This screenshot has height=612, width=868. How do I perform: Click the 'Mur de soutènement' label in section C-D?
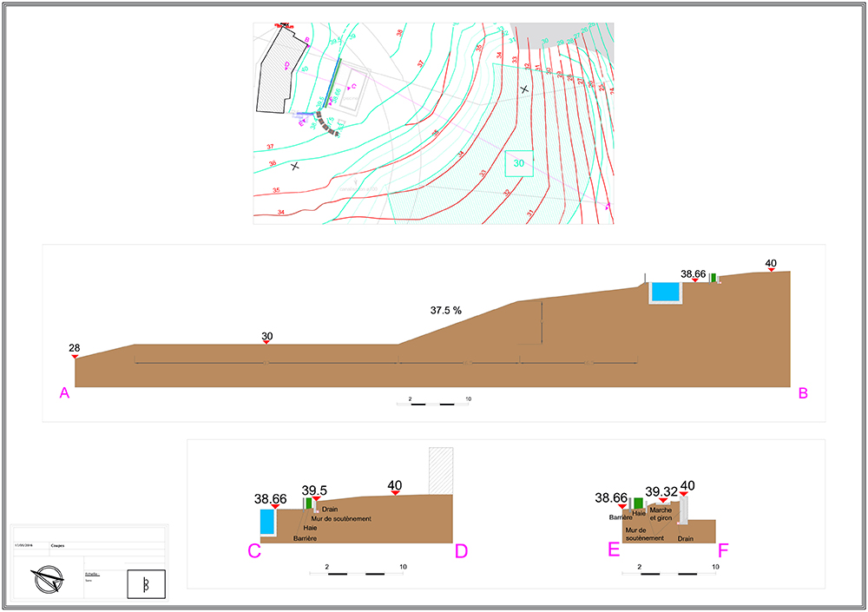coord(344,518)
